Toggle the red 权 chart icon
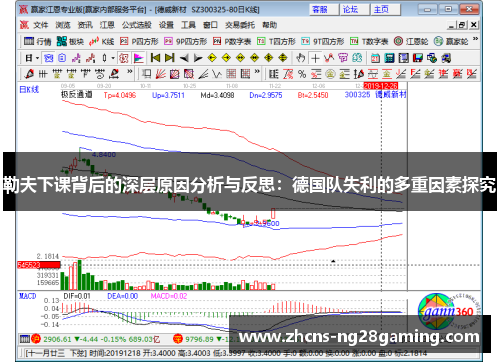Viewport: 500px width, 362px height. coord(124,58)
